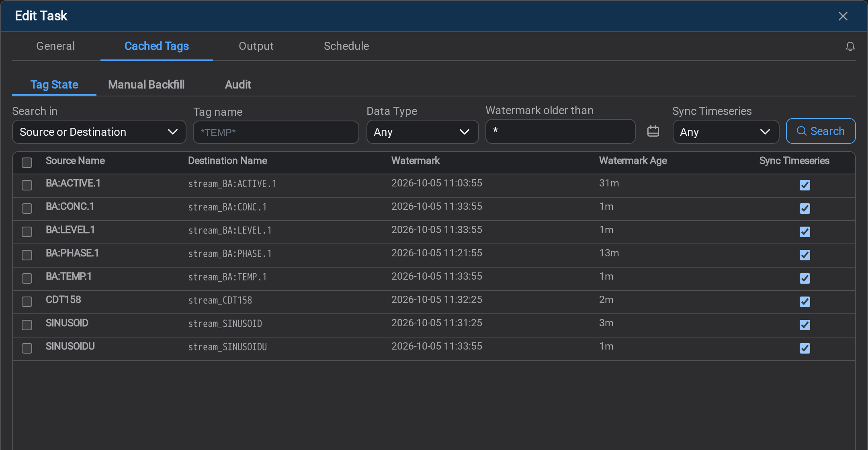The height and width of the screenshot is (450, 868).
Task: Sort by Source Name column header
Action: coord(75,161)
